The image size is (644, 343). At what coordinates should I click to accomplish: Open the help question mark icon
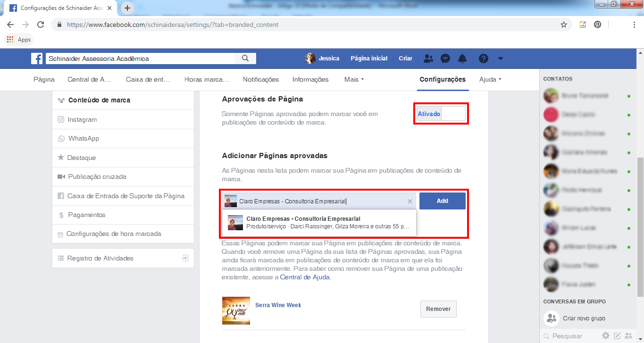tap(484, 59)
